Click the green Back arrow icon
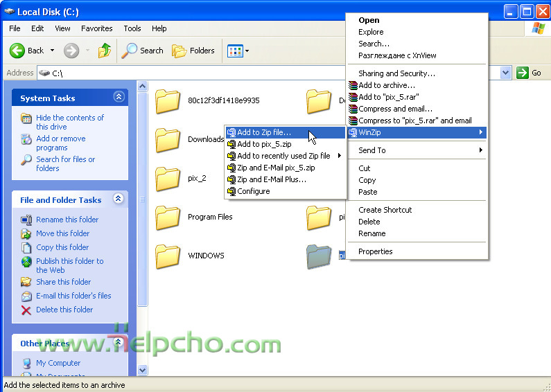This screenshot has height=392, width=551. (x=17, y=51)
